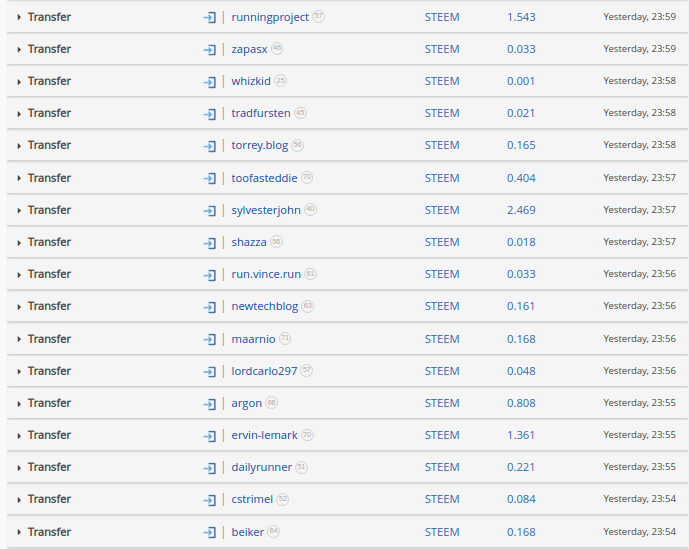Click the incoming transfer icon beside shazza

point(210,243)
